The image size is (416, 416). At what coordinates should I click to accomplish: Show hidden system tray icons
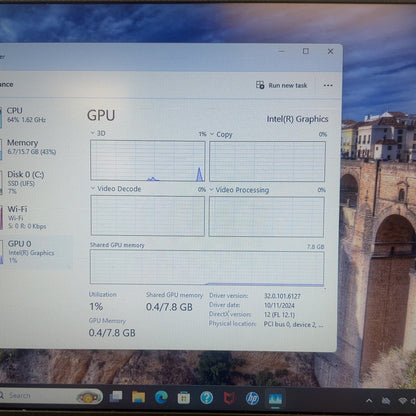click(x=369, y=401)
